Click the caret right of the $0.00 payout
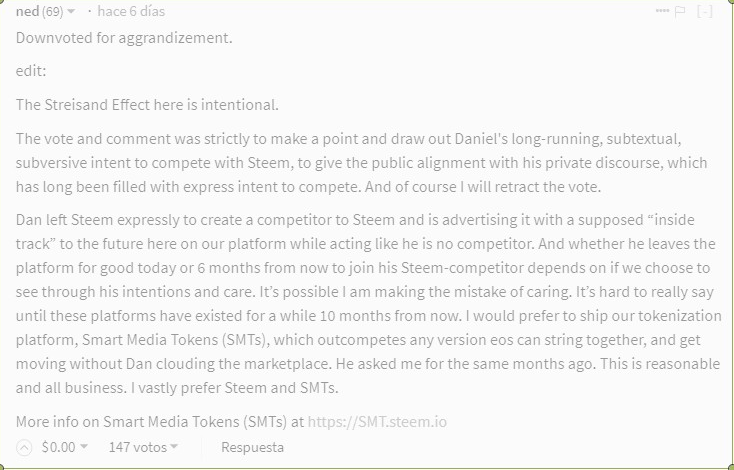 pyautogui.click(x=84, y=447)
